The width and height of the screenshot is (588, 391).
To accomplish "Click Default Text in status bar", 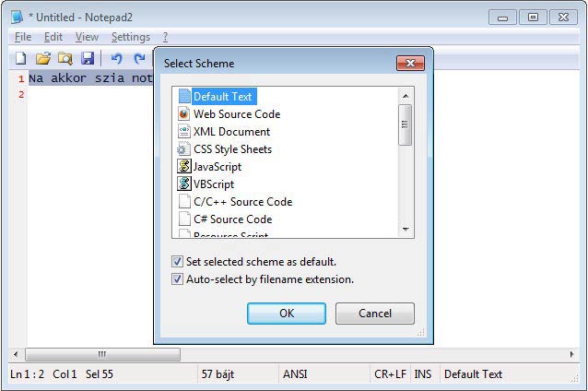I will (x=473, y=374).
